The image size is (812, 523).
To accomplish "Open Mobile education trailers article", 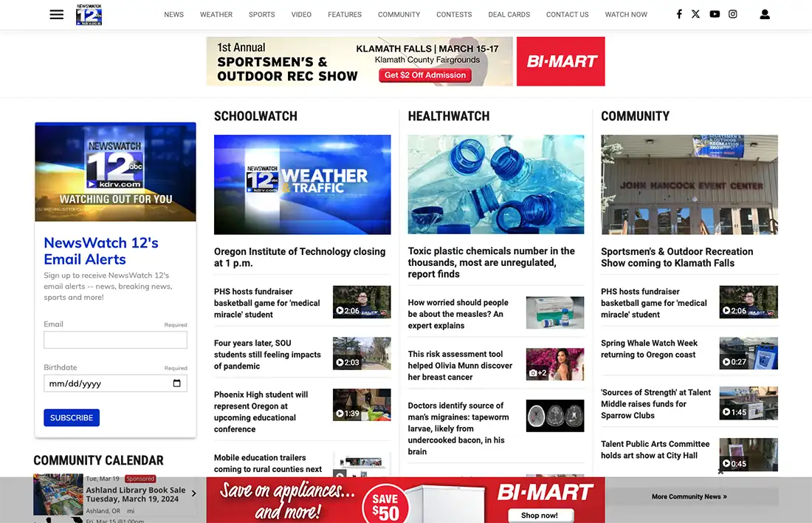I will coord(268,463).
